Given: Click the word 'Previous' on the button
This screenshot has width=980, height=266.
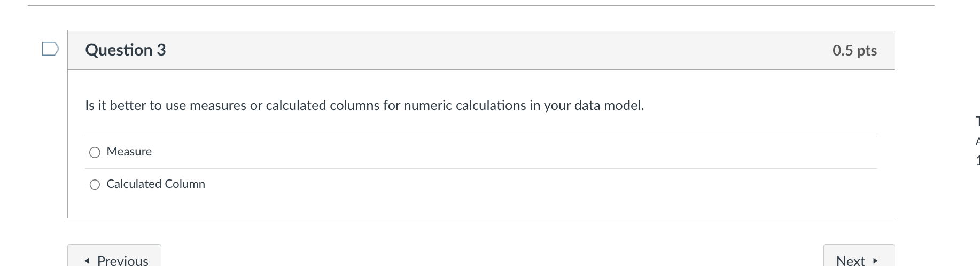Looking at the screenshot, I should pyautogui.click(x=123, y=261).
